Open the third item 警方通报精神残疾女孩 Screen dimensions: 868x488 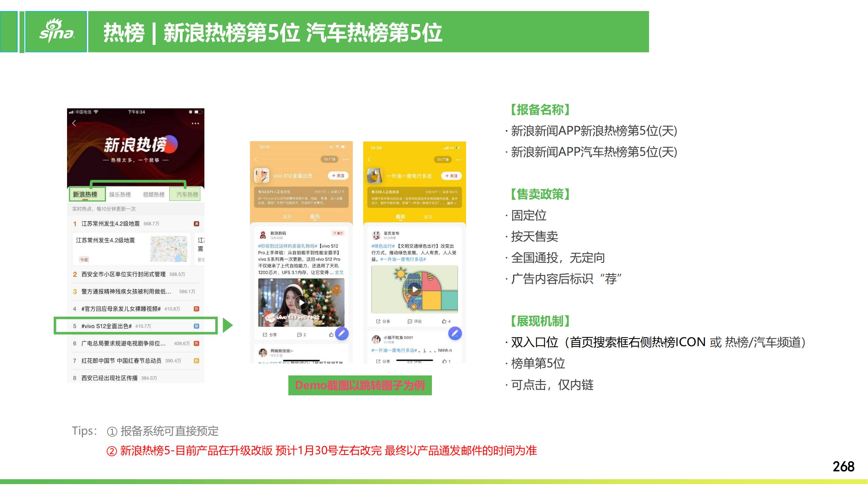(126, 291)
